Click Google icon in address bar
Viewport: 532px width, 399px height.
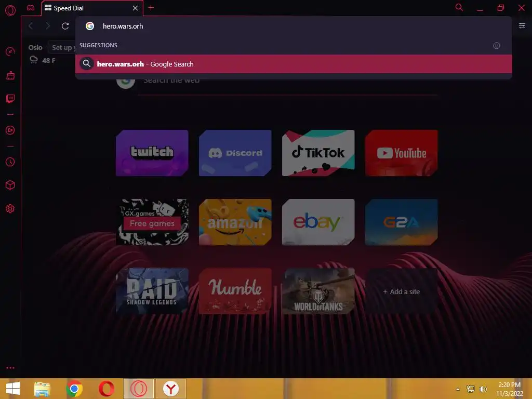coord(89,26)
